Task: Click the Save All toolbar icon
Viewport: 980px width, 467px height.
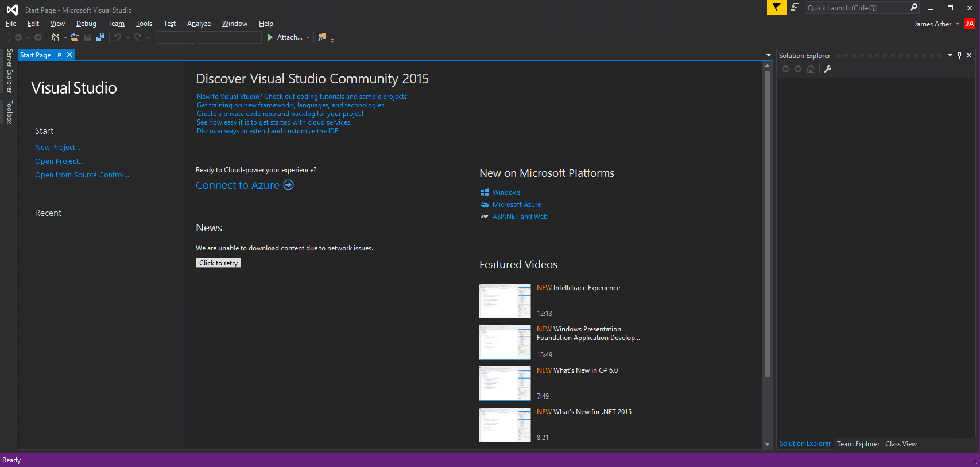Action: click(100, 37)
